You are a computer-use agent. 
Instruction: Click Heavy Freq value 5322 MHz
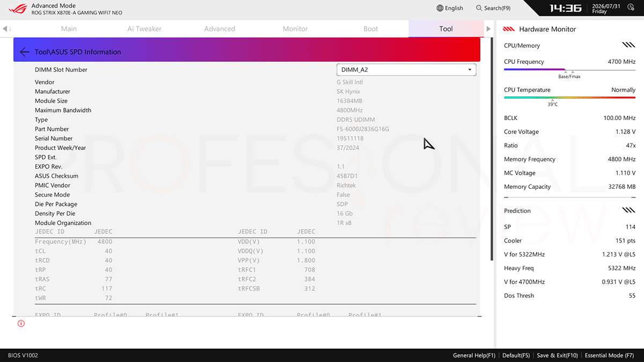pyautogui.click(x=622, y=268)
